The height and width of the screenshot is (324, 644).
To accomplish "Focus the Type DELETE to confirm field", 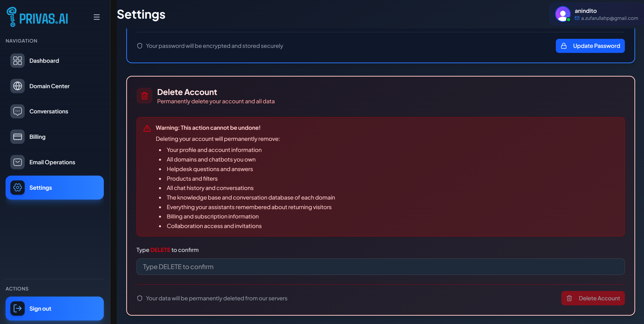I will [380, 267].
